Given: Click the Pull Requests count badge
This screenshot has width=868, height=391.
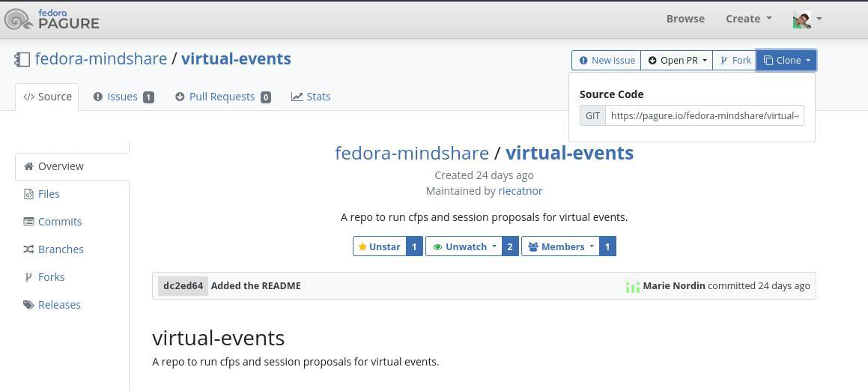Looking at the screenshot, I should tap(266, 97).
